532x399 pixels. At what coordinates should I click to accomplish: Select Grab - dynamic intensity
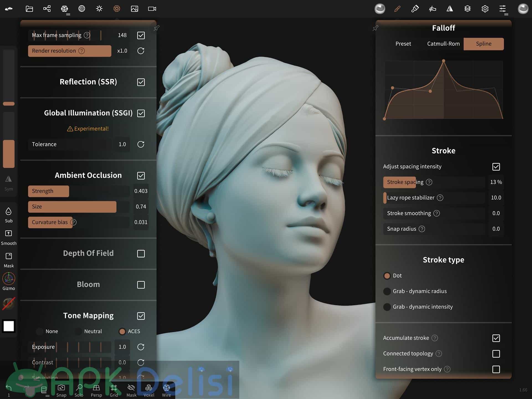(x=387, y=307)
